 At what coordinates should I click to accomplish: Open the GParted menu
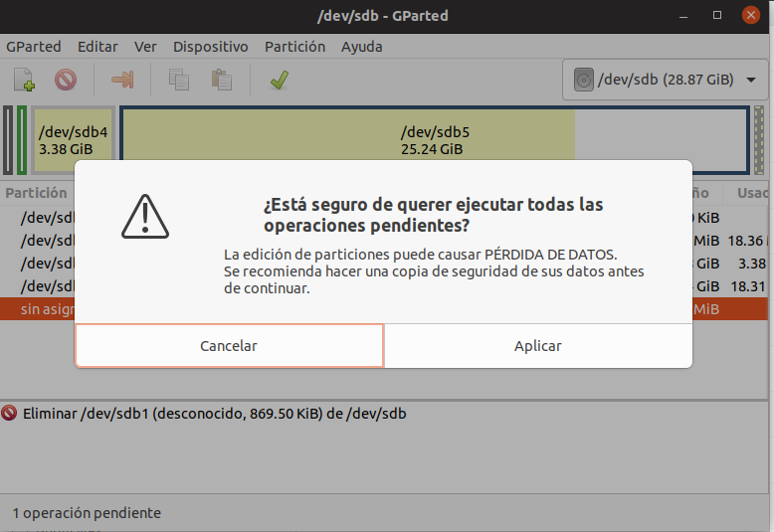pyautogui.click(x=34, y=47)
